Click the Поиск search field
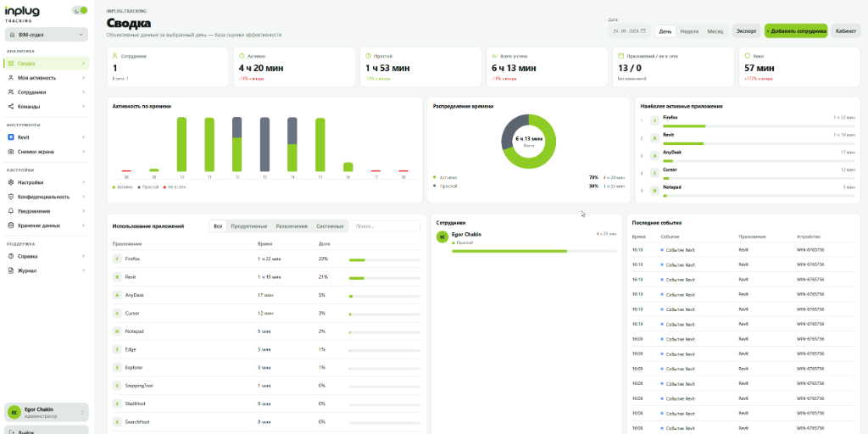The image size is (868, 434). tap(386, 226)
